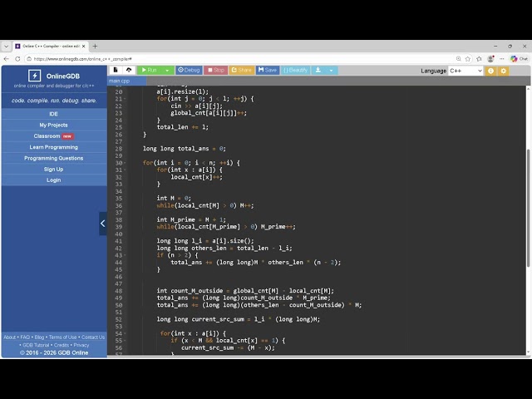Screen dimensions: 532x399
Task: Open the Language selector dropdown
Action: tap(465, 71)
